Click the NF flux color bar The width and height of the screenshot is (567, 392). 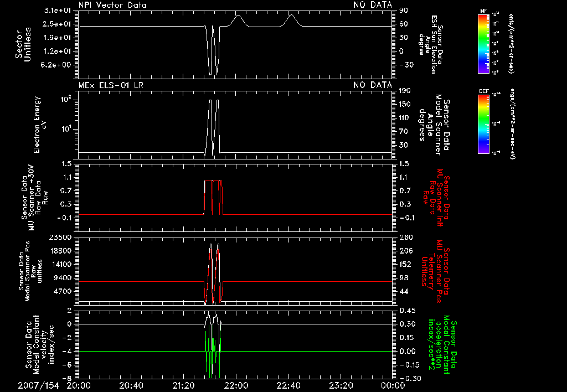coord(483,43)
